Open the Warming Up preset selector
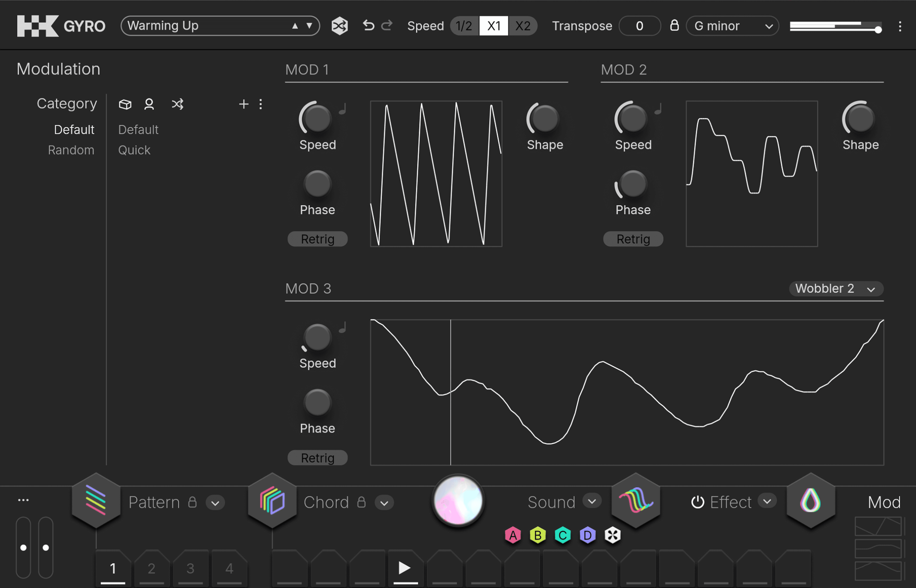The image size is (916, 588). click(220, 26)
